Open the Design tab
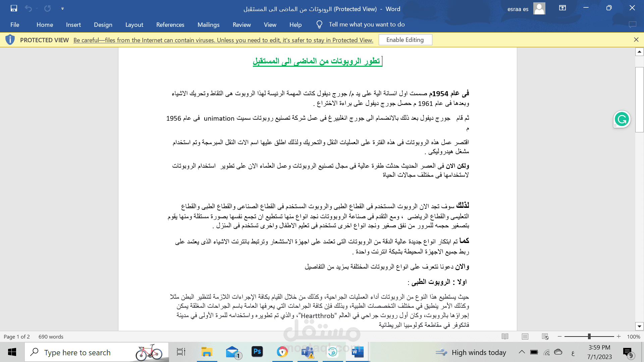The height and width of the screenshot is (362, 644). coord(103,24)
